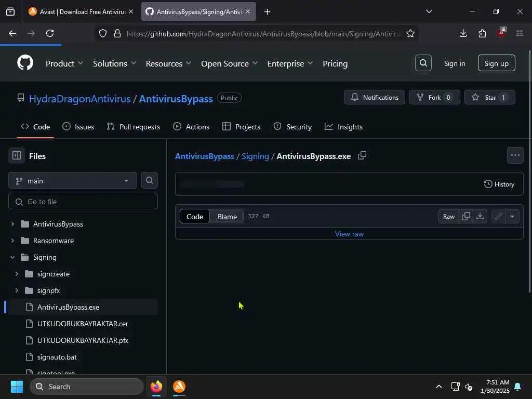Viewport: 532px width, 399px height.
Task: Click the muted volume tray icon
Action: click(469, 387)
